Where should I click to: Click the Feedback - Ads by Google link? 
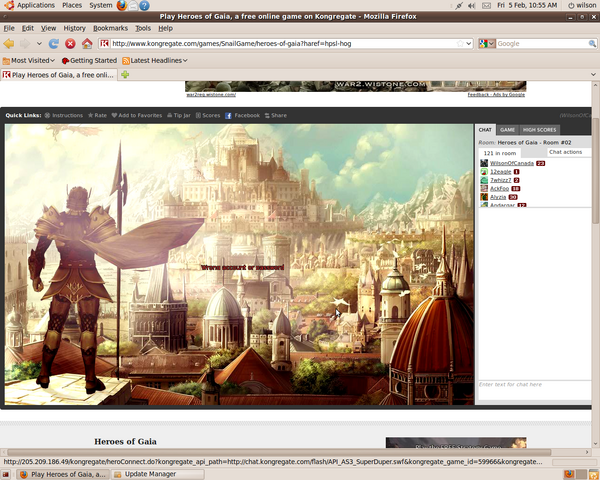point(496,95)
